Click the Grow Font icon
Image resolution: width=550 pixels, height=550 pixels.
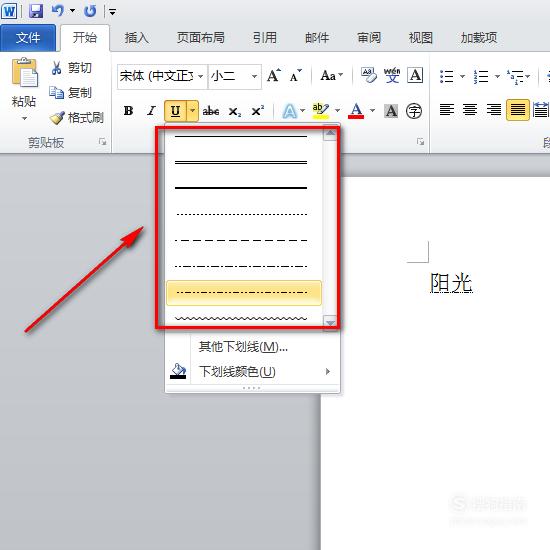pos(274,75)
